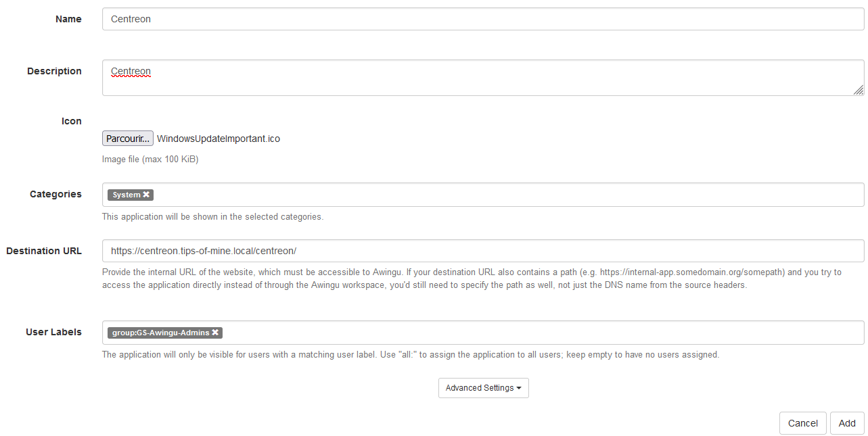Click the Advanced Settings caret arrow

pos(519,389)
